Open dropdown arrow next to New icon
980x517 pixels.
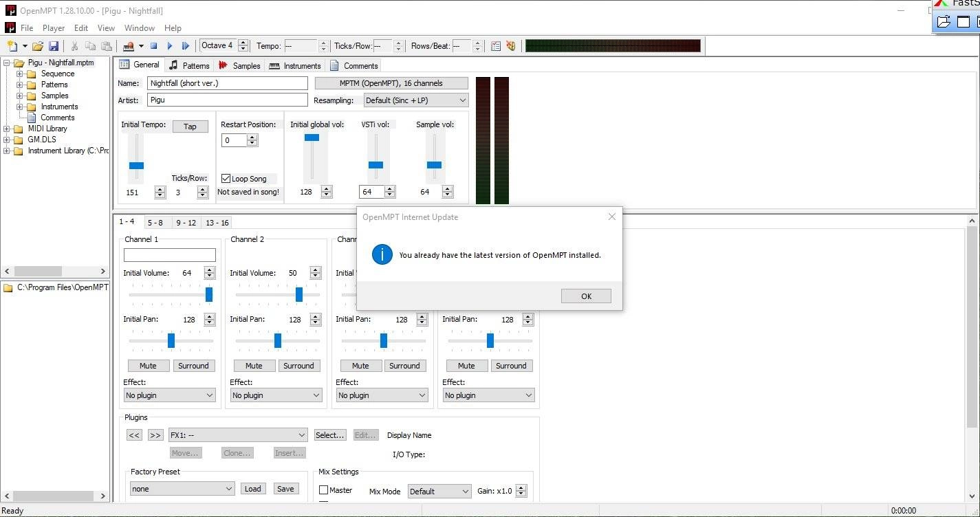point(25,46)
